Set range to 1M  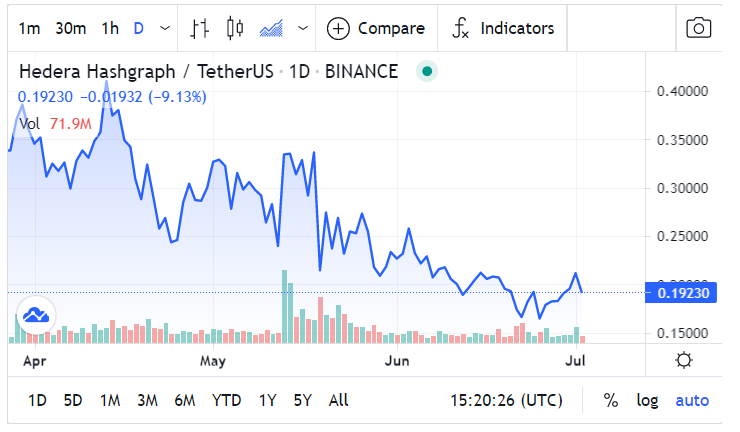click(x=110, y=400)
